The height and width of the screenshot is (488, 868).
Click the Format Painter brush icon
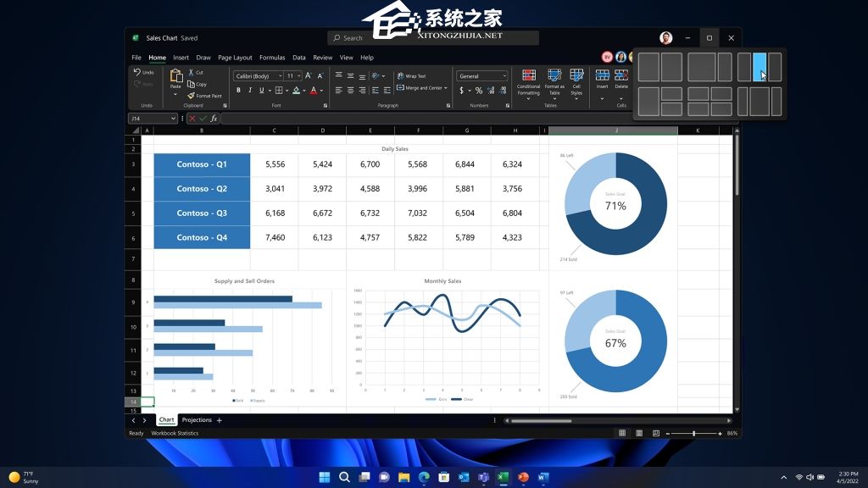tap(191, 96)
